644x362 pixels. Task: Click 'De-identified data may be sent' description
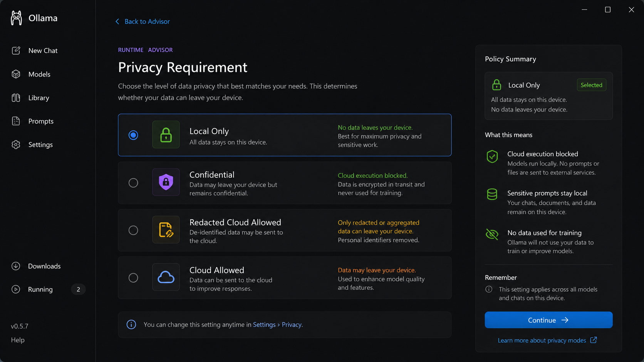236,236
